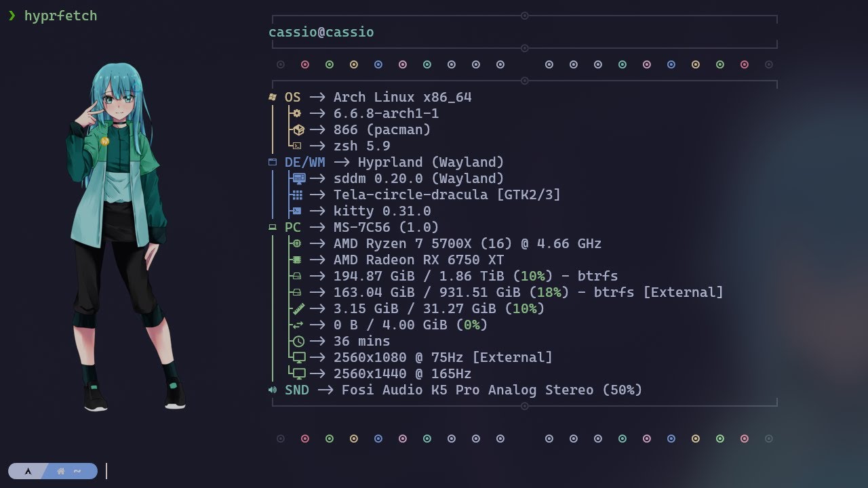Click the Hyprland (Wayland) value

point(431,162)
